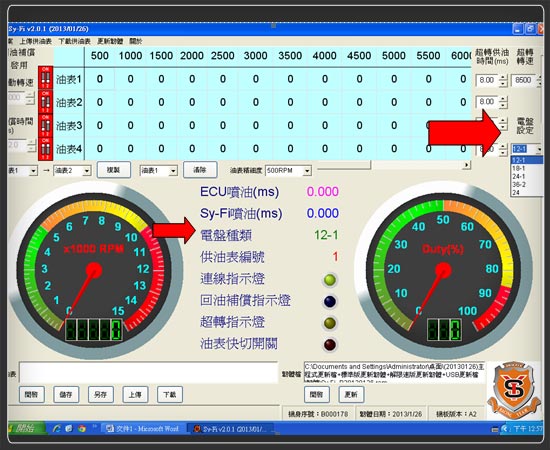Click the stepper beside the second 8.00 field

(x=503, y=102)
